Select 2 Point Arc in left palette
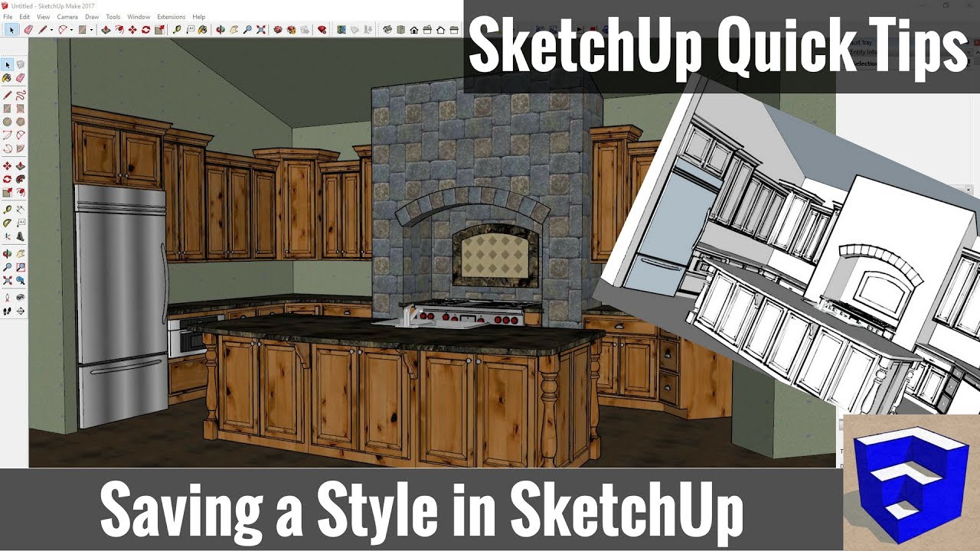 [x=20, y=135]
